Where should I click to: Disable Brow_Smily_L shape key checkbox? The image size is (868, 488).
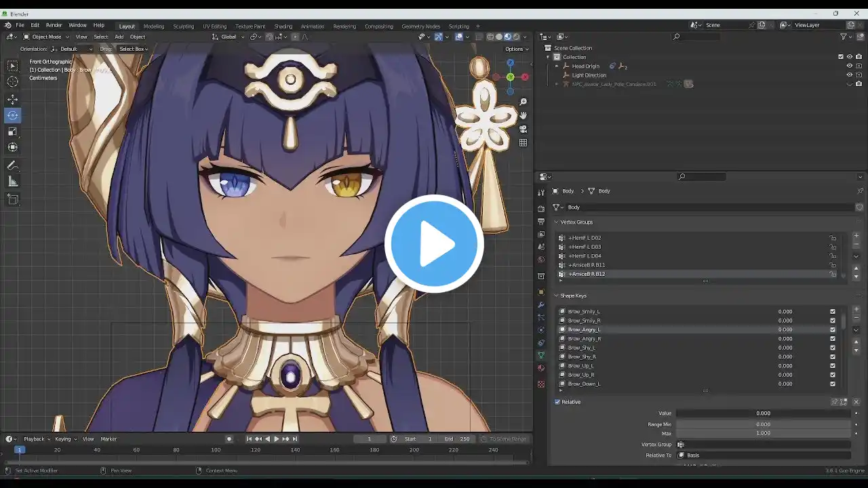coord(833,312)
